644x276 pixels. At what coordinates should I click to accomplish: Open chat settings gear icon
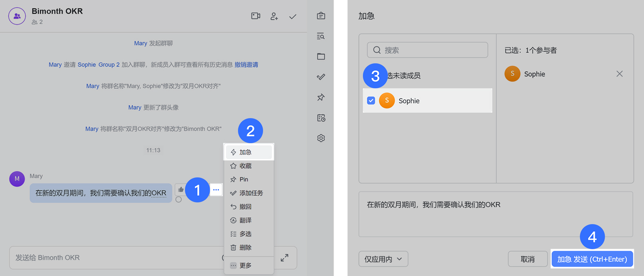point(321,138)
